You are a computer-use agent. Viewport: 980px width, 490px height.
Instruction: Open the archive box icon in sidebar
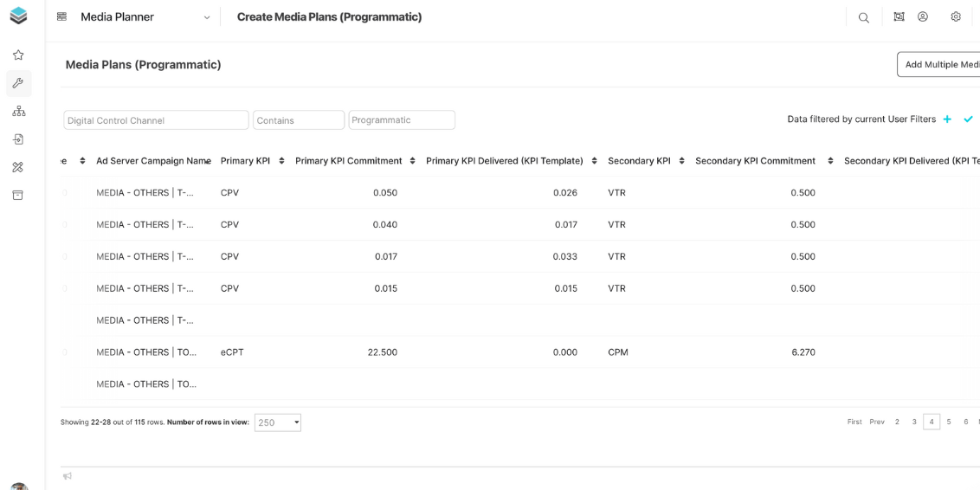tap(18, 196)
